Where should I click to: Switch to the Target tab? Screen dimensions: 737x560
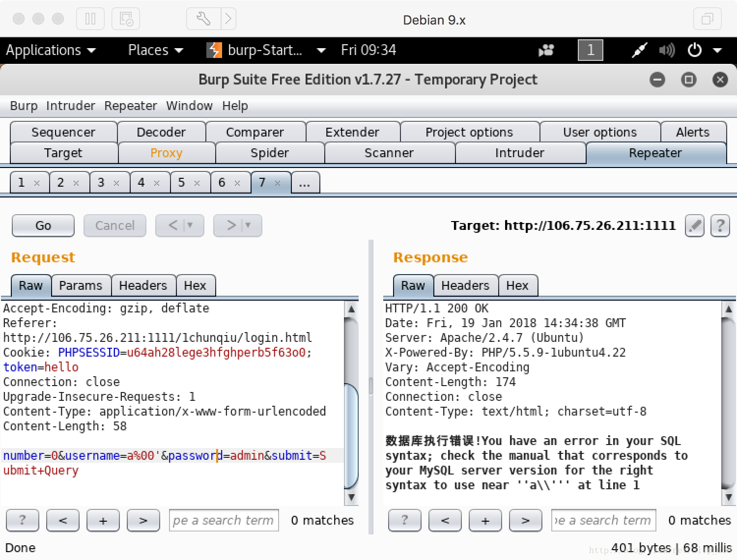63,153
